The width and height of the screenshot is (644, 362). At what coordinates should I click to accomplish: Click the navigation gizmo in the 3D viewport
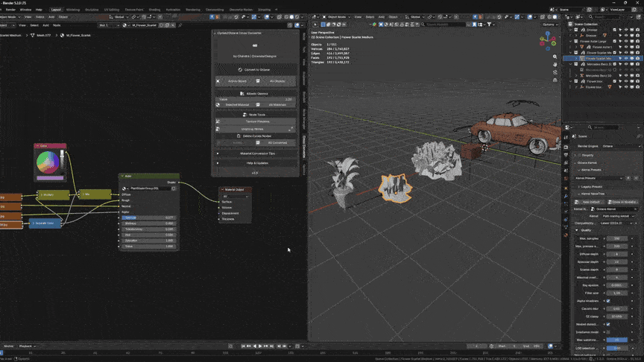coord(548,42)
